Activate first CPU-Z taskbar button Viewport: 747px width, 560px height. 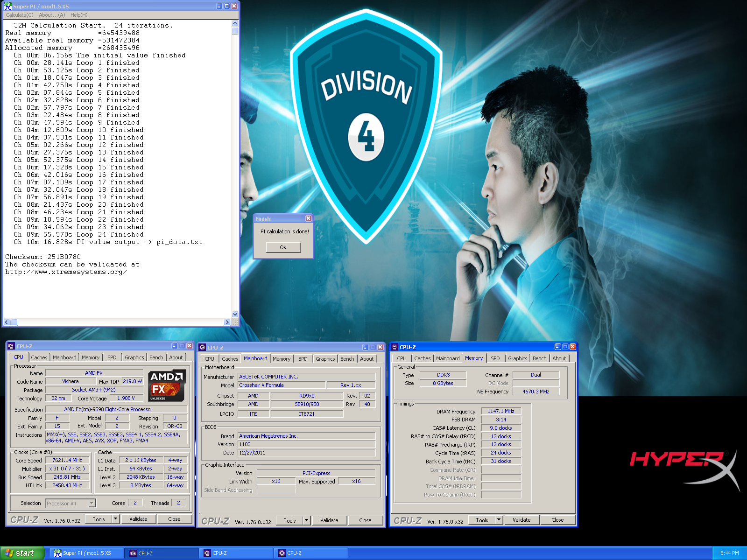[x=162, y=553]
